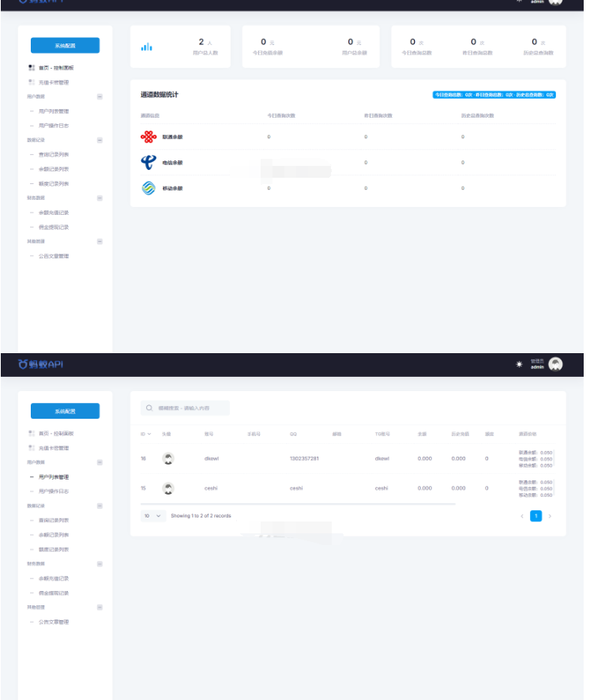The width and height of the screenshot is (590, 700).
Task: Collapse 财务数据 group in upper dashboard sidebar
Action: click(100, 198)
